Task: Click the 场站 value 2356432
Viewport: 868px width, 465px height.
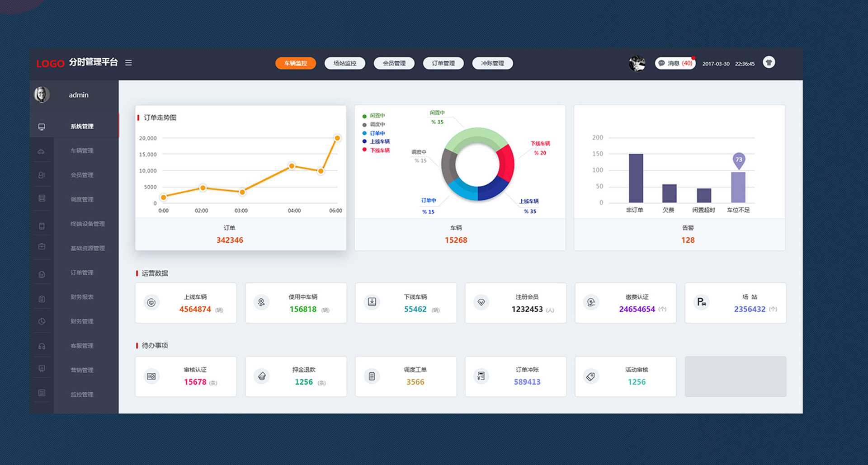Action: (750, 309)
